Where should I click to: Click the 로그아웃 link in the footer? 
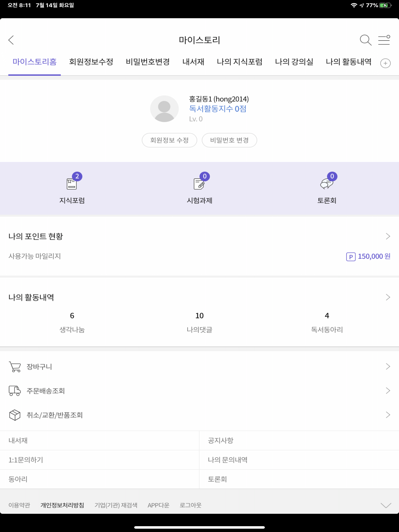click(191, 505)
